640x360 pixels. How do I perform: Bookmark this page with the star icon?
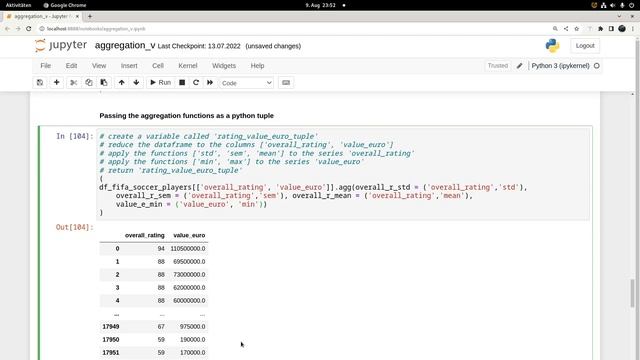[576, 29]
